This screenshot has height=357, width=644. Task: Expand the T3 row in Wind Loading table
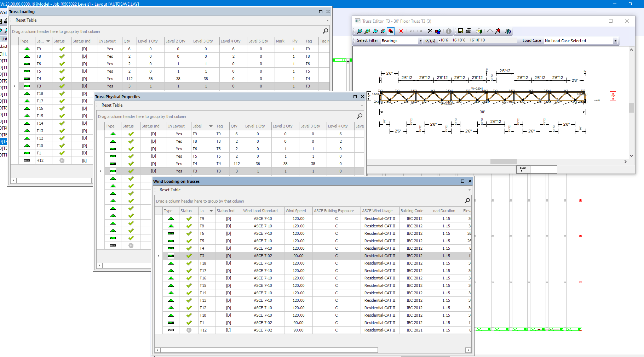coord(158,255)
